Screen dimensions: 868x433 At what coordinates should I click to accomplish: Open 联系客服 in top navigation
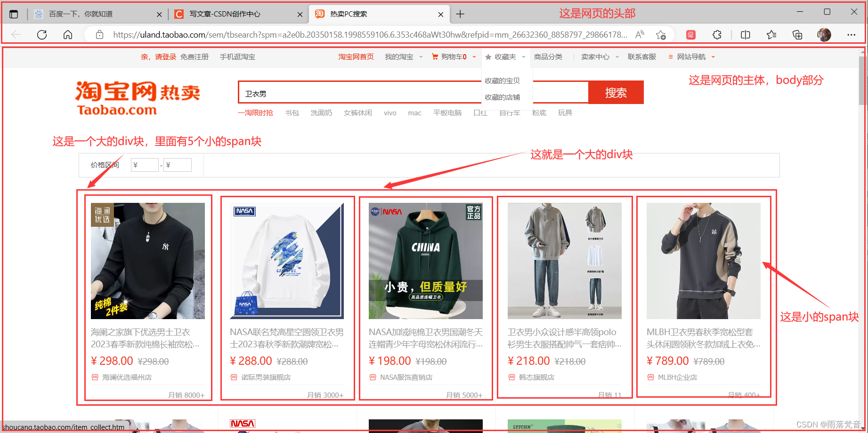pyautogui.click(x=642, y=57)
